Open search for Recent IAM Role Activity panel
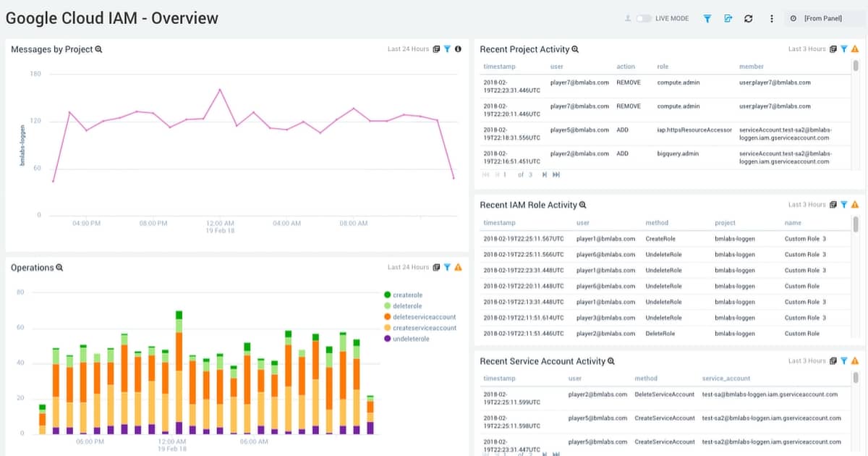868x456 pixels. (x=583, y=206)
